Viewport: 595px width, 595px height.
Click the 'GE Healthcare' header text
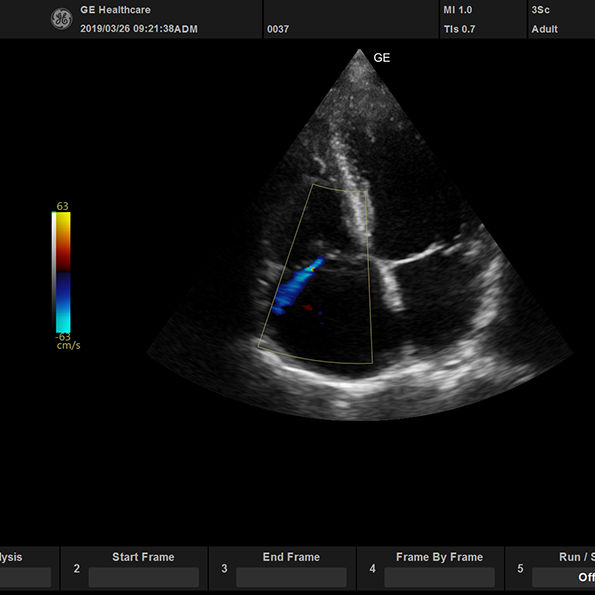[x=115, y=10]
